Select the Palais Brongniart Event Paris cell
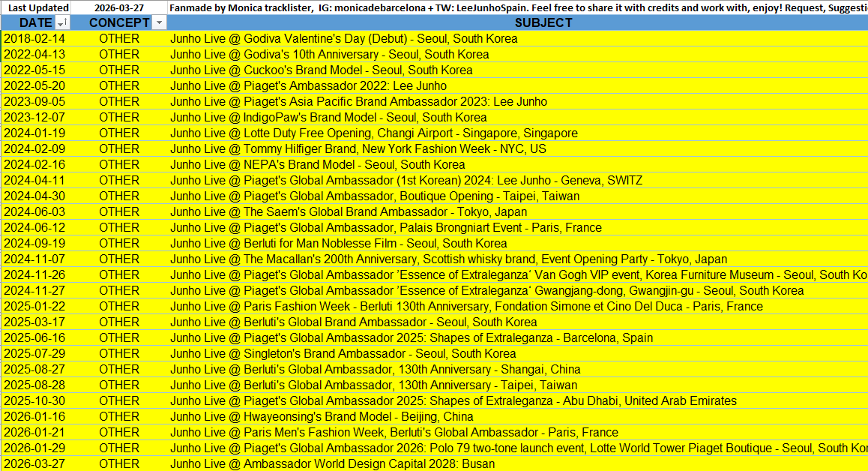Screen dimensions: 868x471 (518, 228)
